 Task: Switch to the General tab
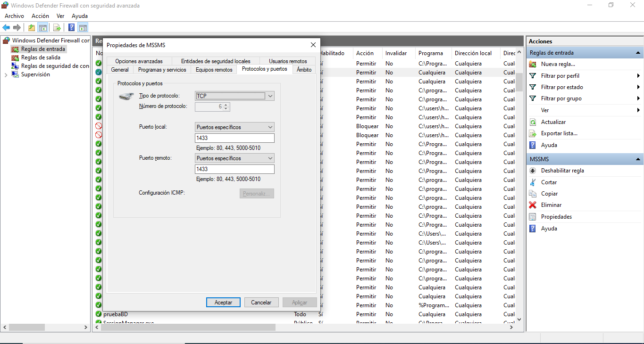(120, 70)
